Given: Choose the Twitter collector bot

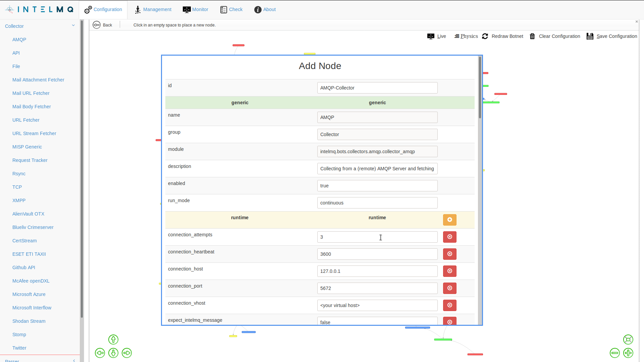Looking at the screenshot, I should [19, 348].
